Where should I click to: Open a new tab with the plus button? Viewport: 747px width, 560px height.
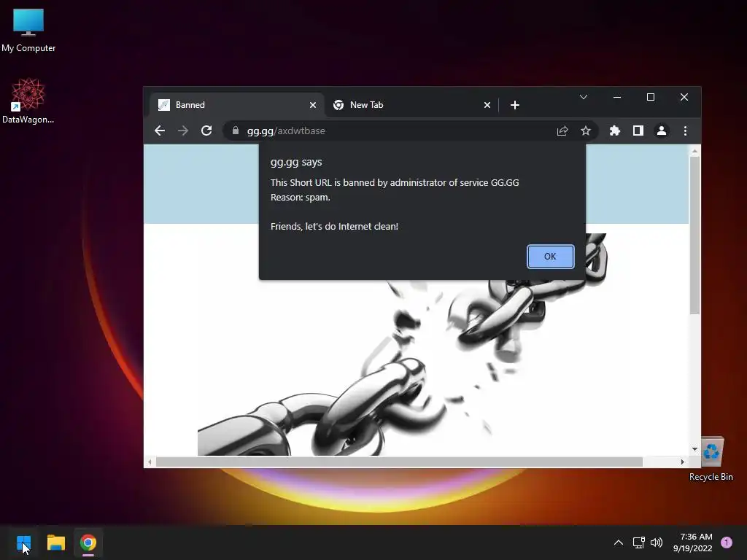(x=515, y=105)
